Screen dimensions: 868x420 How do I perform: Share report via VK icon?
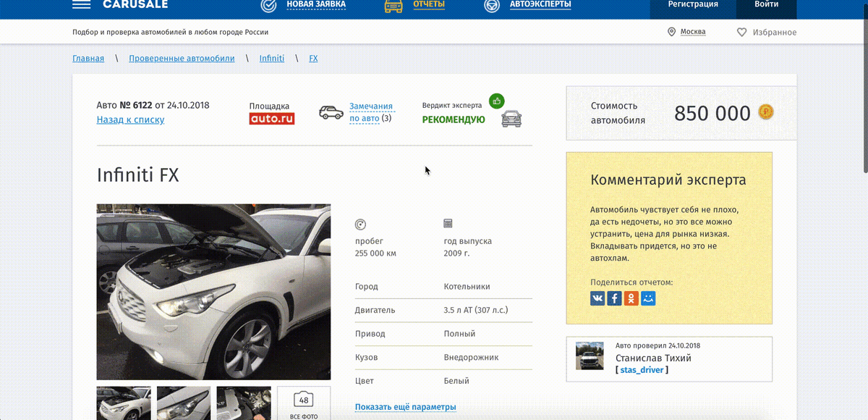(x=597, y=298)
